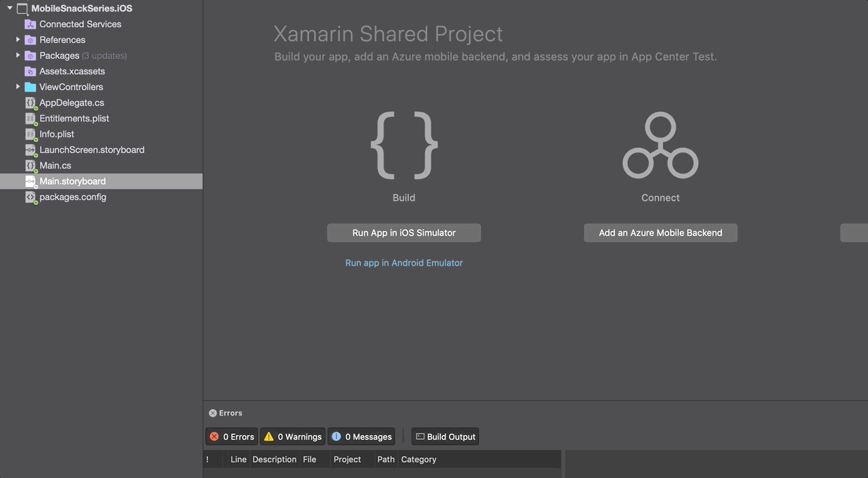This screenshot has width=868, height=478.
Task: Collapse the MobileSnackSeries.iOS project node
Action: point(10,8)
